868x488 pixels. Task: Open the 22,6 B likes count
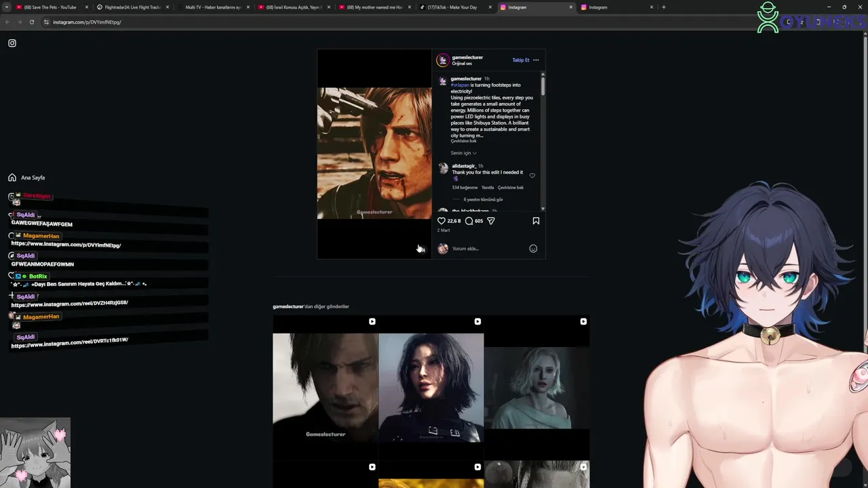[x=454, y=221]
